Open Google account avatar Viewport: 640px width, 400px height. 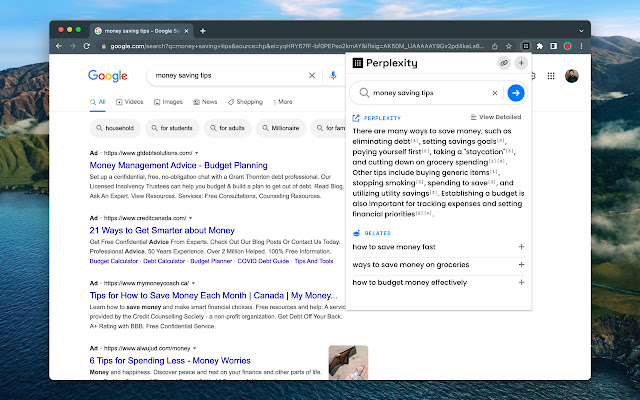pos(571,76)
